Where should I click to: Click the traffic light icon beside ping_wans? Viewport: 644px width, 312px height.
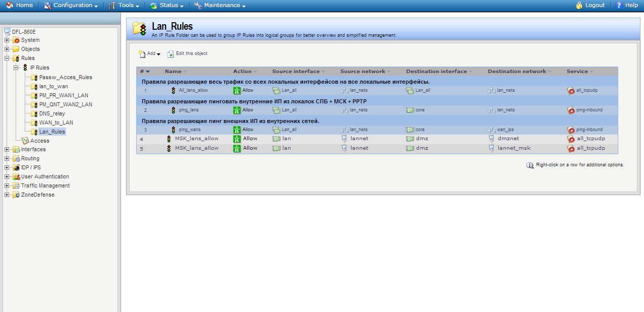pos(173,130)
